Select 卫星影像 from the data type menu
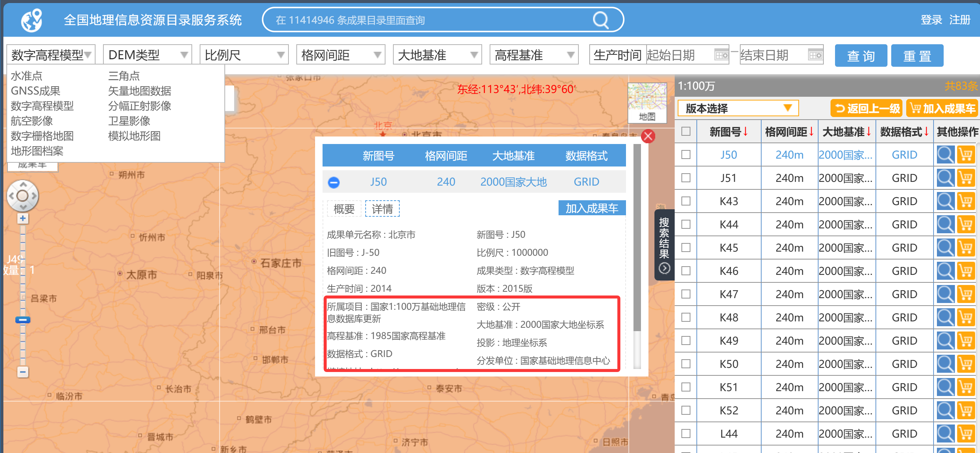This screenshot has height=453, width=980. click(129, 121)
